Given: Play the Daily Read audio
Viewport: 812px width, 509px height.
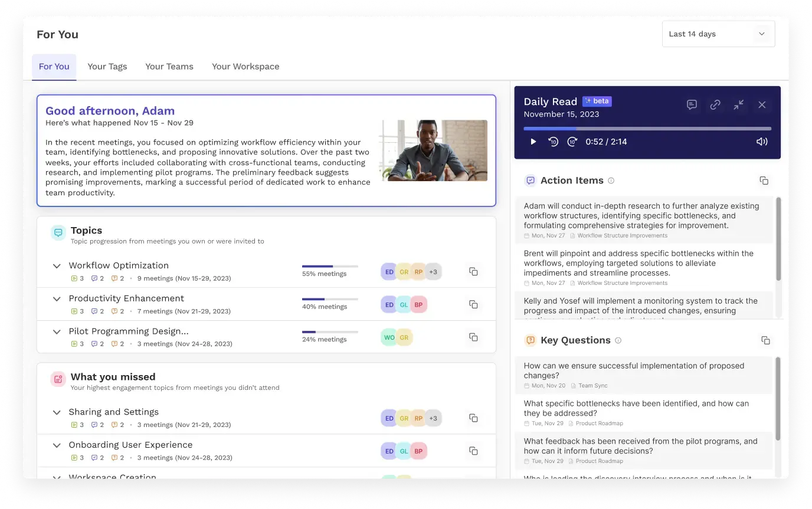Looking at the screenshot, I should 533,142.
